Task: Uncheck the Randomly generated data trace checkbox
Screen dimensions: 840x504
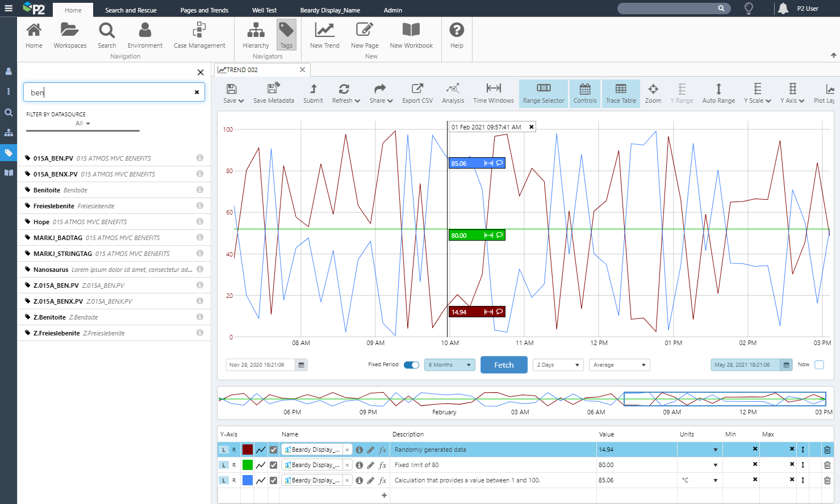Action: click(x=273, y=450)
